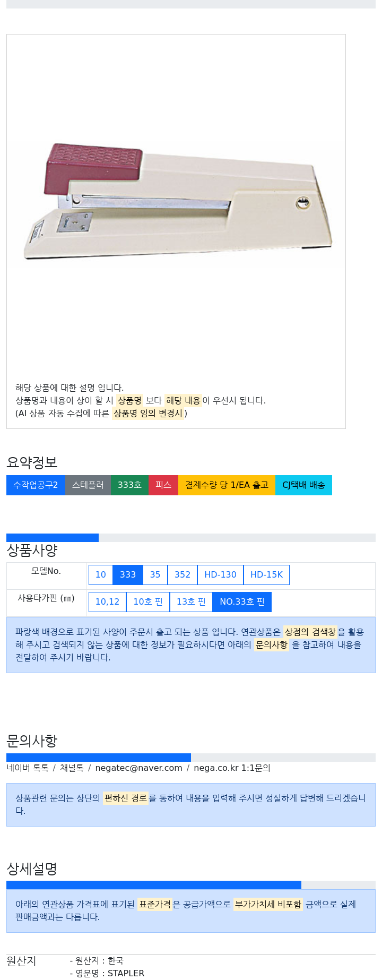382x980 pixels.
Task: Click the 스테플러 tag
Action: point(88,485)
